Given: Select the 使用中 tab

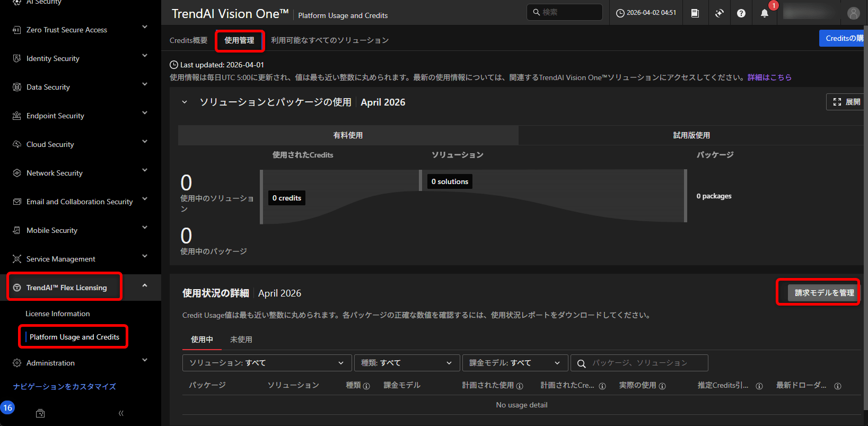Looking at the screenshot, I should point(202,340).
